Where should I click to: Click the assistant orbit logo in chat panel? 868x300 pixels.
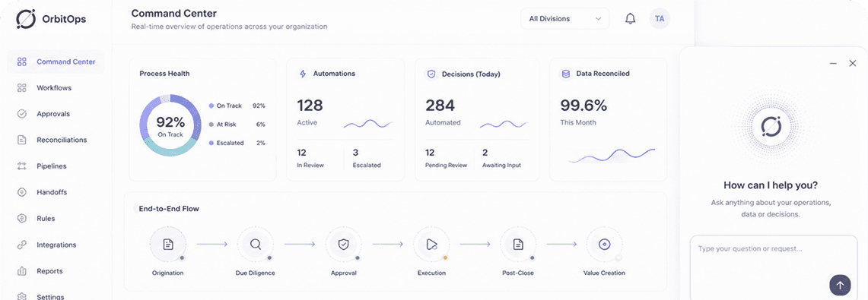(771, 127)
